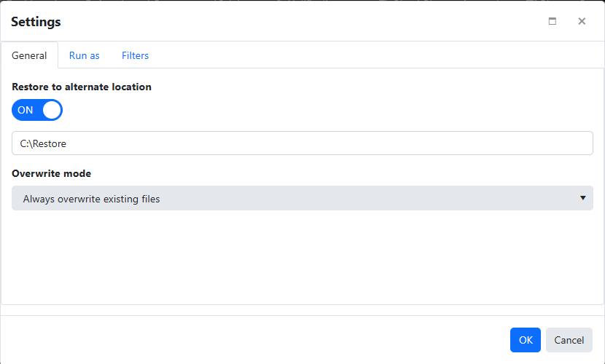Viewport: 605px width, 364px height.
Task: Cancel the Settings dialog
Action: pos(569,340)
